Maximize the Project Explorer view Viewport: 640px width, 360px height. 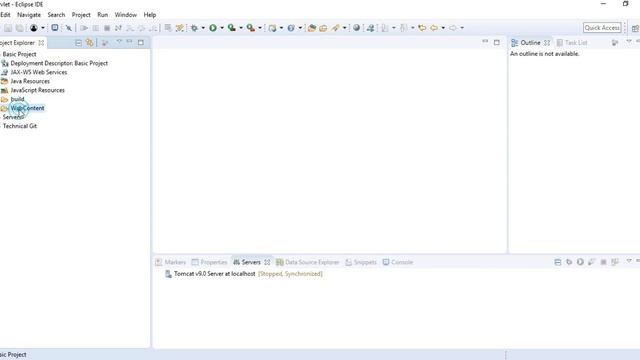click(141, 42)
